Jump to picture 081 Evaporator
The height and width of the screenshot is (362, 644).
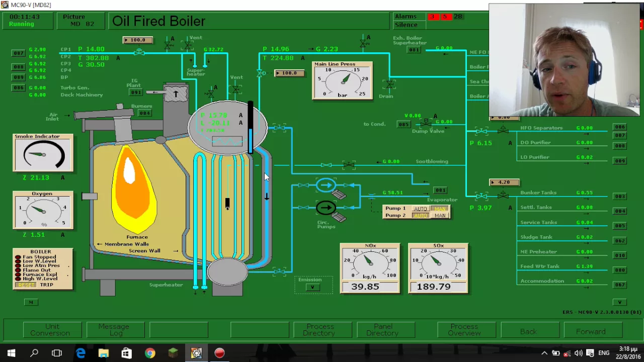tap(440, 191)
